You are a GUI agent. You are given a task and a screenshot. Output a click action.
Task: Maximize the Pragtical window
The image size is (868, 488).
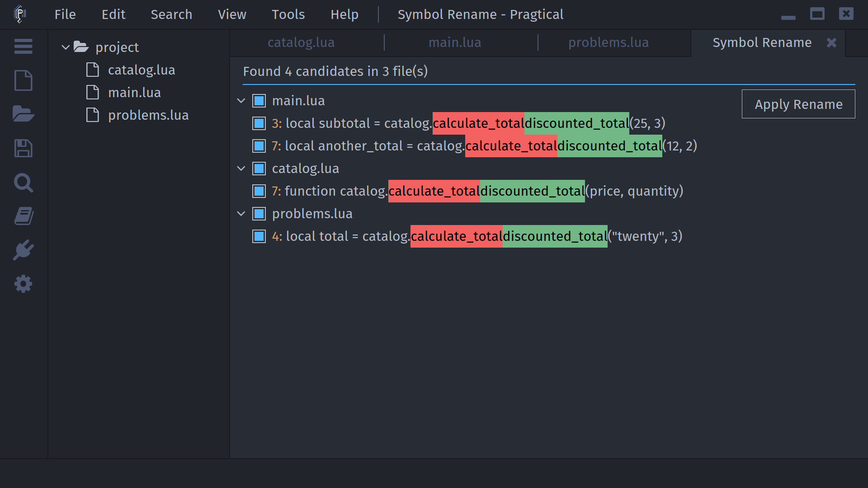click(817, 14)
